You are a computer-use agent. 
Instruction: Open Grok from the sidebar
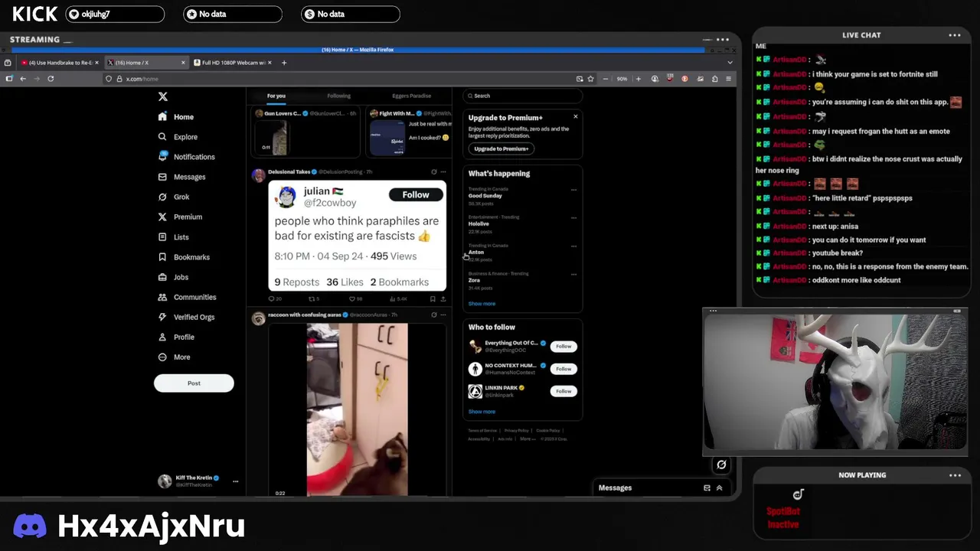173,197
